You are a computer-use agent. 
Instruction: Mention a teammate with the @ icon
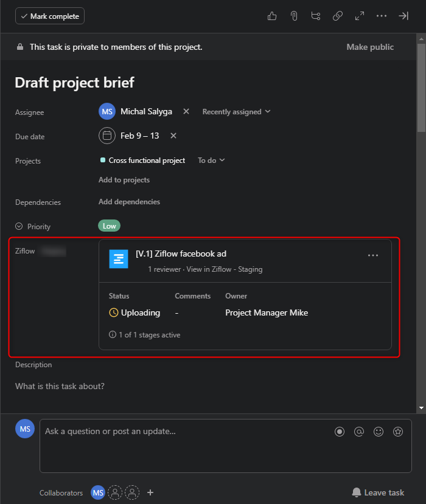click(359, 432)
